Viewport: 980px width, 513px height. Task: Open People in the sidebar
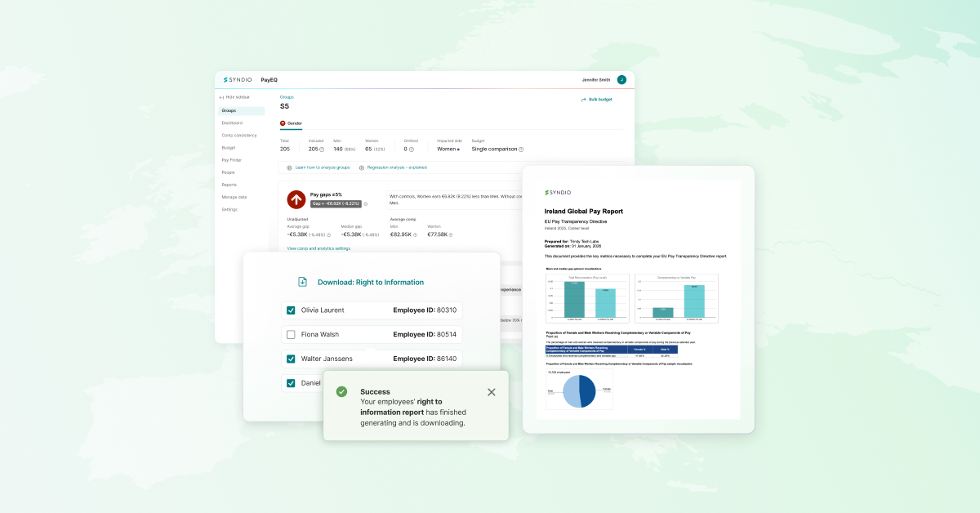point(229,172)
